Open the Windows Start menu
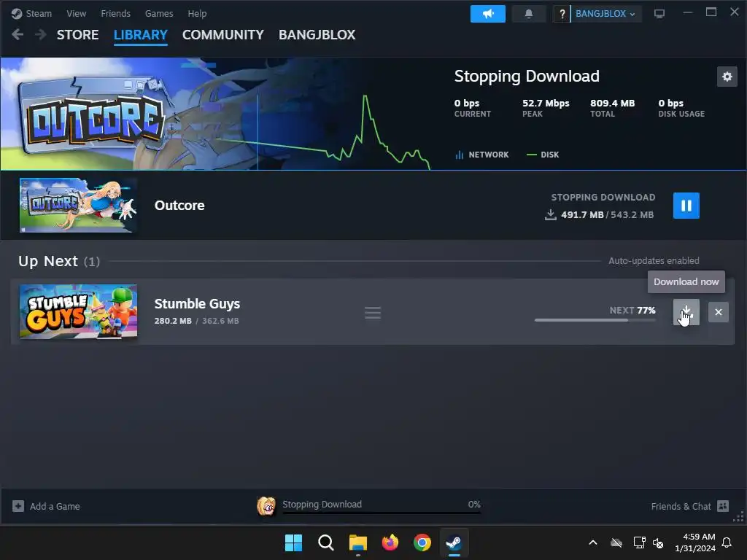This screenshot has width=747, height=560. click(x=293, y=542)
